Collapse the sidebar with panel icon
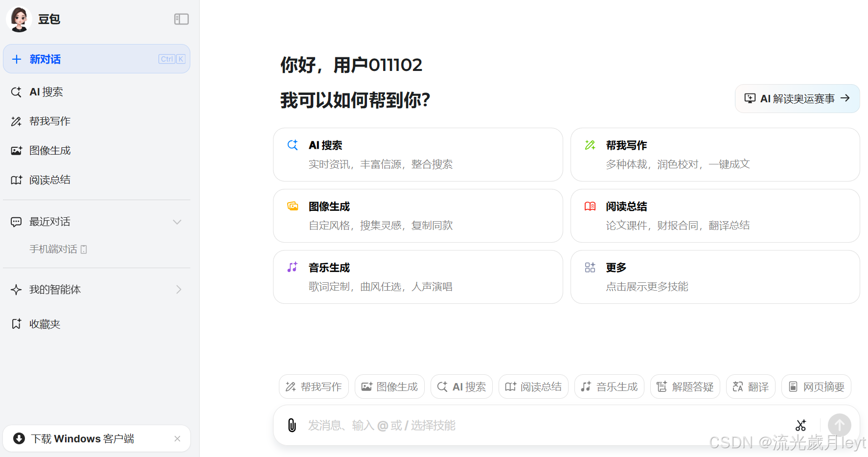868x457 pixels. click(182, 19)
